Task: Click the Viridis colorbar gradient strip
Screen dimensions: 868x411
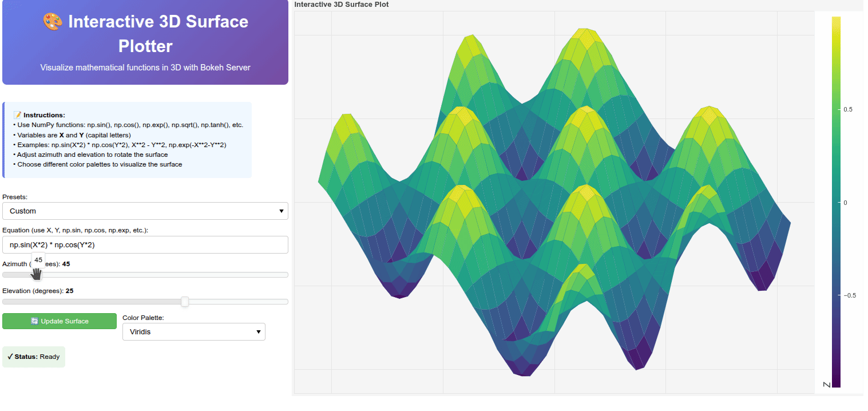Action: coord(836,201)
